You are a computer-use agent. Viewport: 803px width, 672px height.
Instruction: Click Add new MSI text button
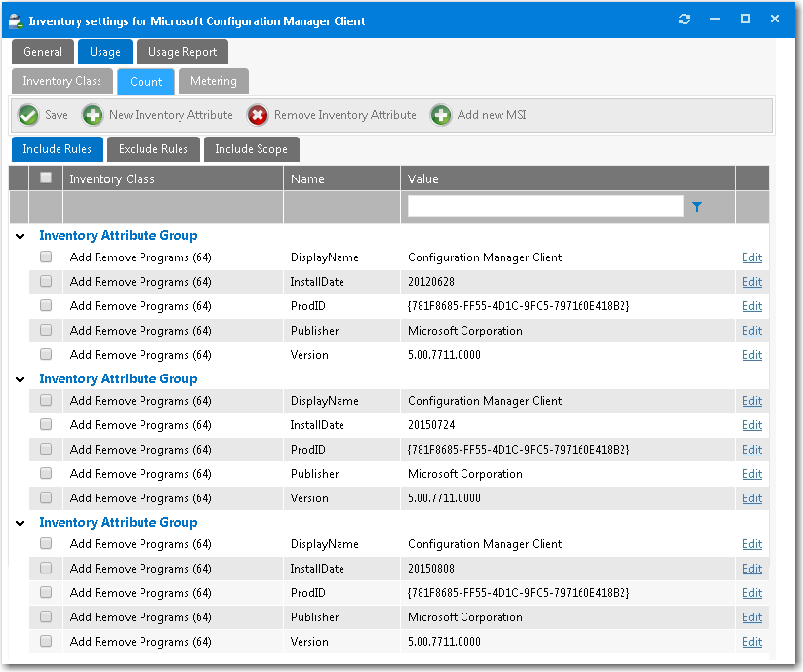[x=492, y=115]
